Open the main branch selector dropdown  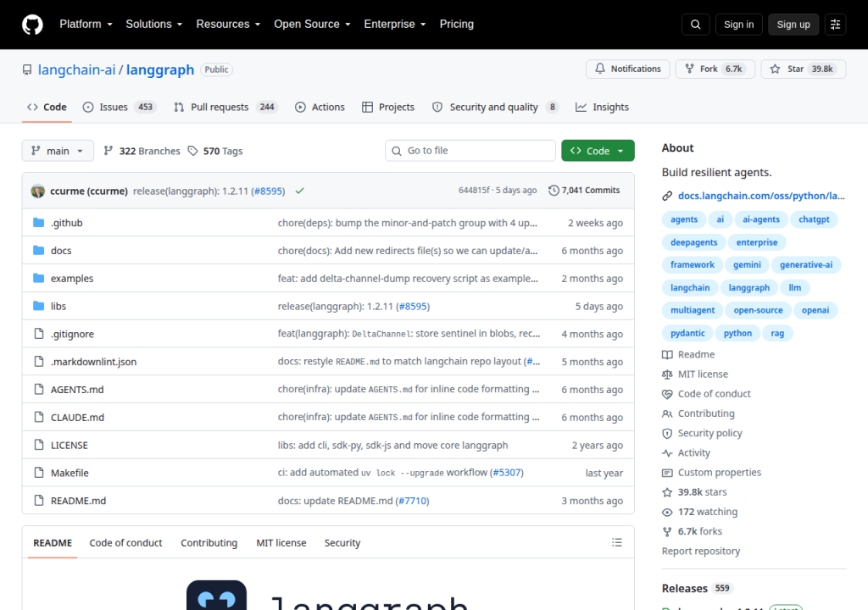(x=58, y=151)
